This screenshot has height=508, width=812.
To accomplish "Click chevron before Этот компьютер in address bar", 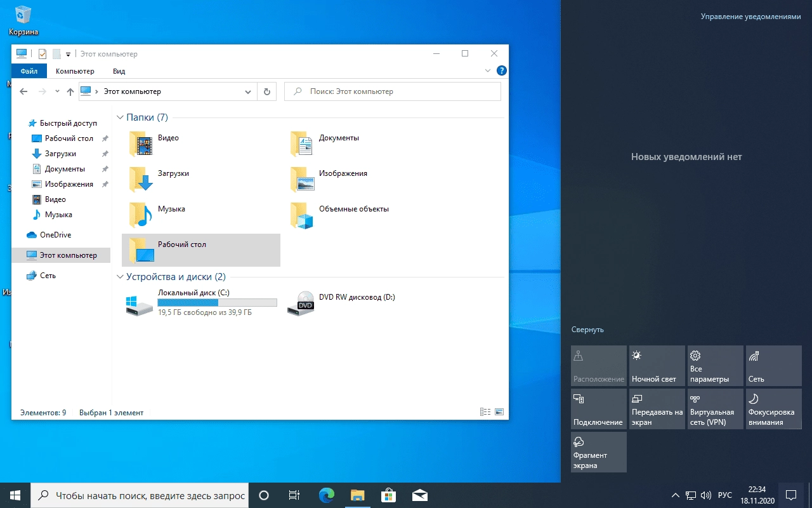I will tap(96, 91).
